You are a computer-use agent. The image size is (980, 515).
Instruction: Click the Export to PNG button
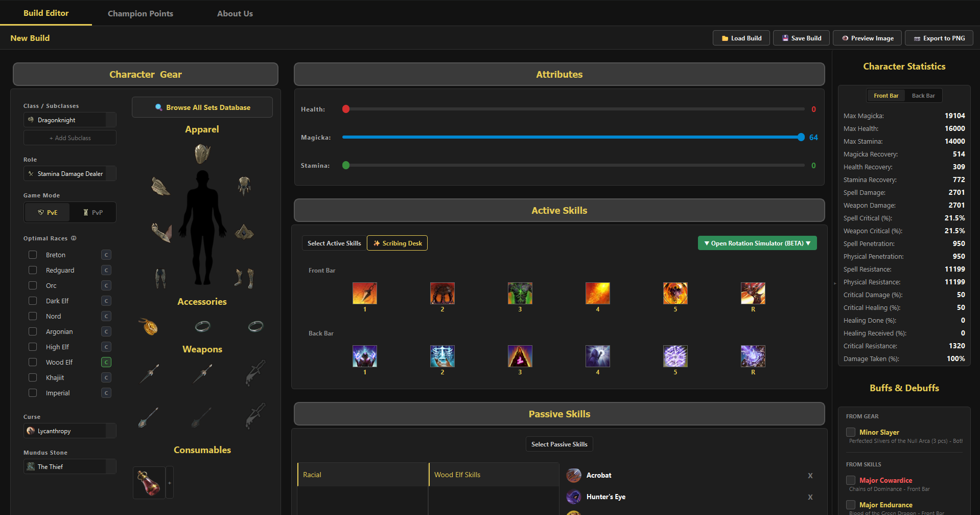click(939, 38)
